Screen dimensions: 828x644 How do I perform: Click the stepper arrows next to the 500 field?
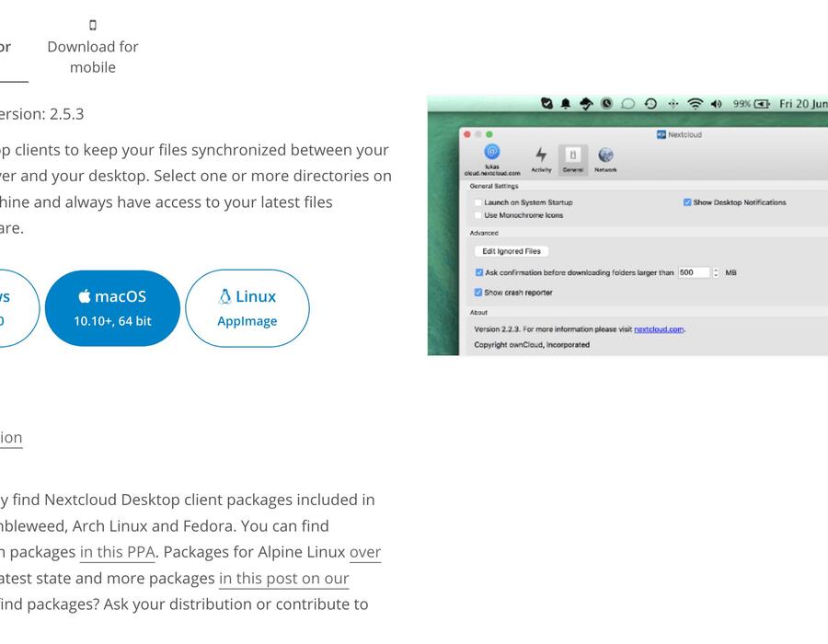click(x=716, y=272)
